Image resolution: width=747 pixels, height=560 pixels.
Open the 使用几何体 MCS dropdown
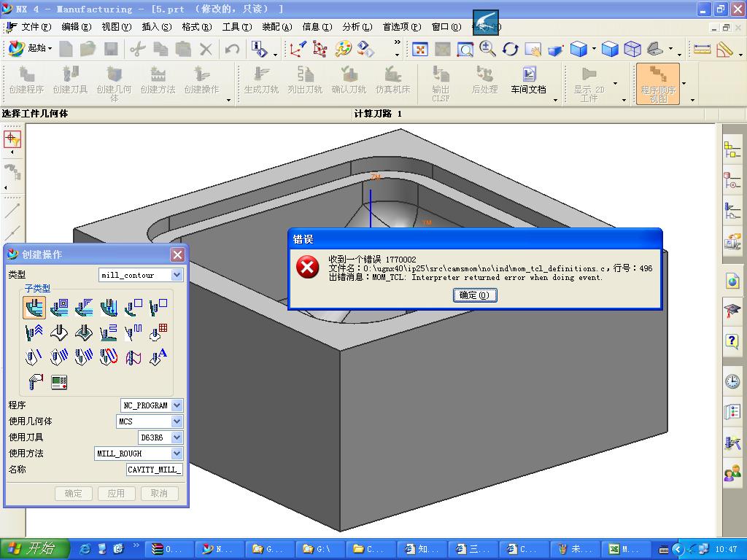(177, 421)
